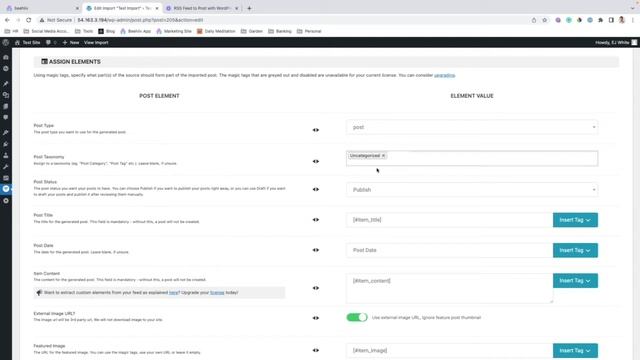Open the Post Status dropdown showing Publish
Screen dimensions: 640x360
[x=472, y=190]
